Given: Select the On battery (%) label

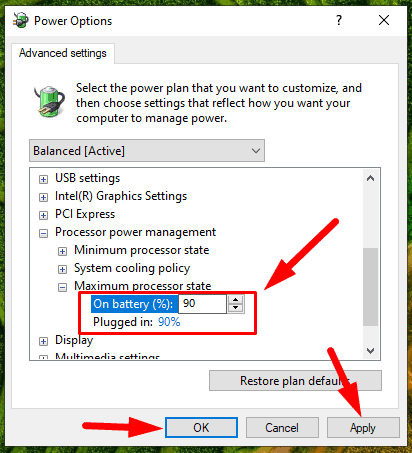Looking at the screenshot, I should coord(133,304).
